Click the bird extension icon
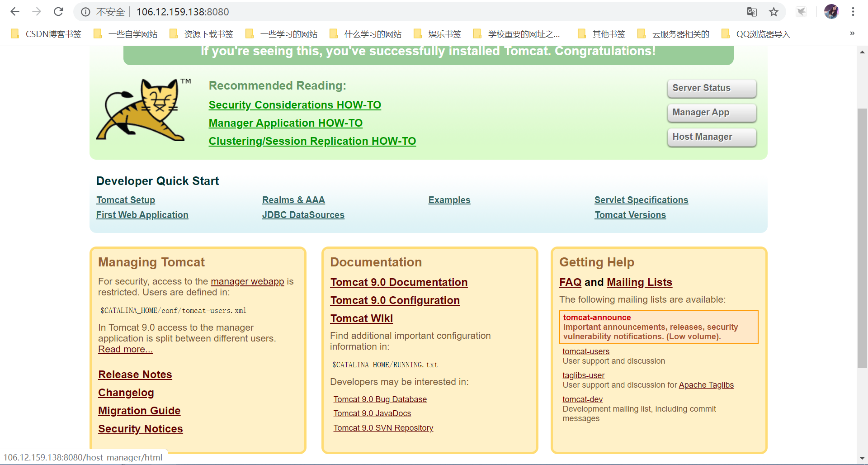The width and height of the screenshot is (868, 465). click(x=801, y=12)
